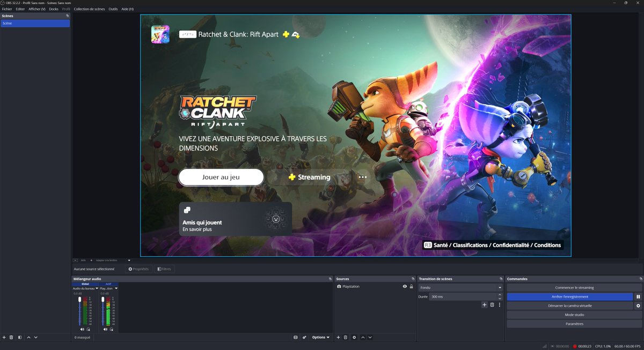Undock the Commandes panel
The height and width of the screenshot is (350, 644).
tap(641, 279)
